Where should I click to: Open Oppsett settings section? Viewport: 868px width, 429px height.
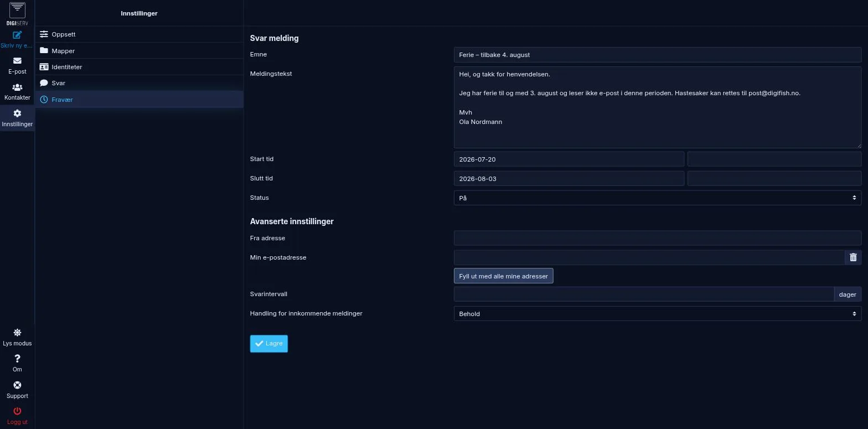tap(139, 34)
